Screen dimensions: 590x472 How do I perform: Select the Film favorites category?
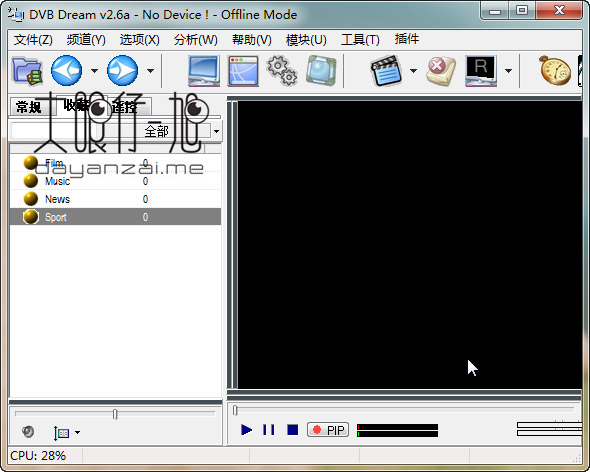115,163
